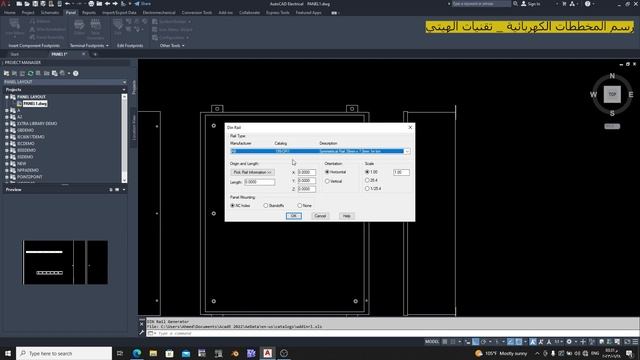Open the Rail Type dropdown list
This screenshot has width=640, height=360.
tap(407, 151)
